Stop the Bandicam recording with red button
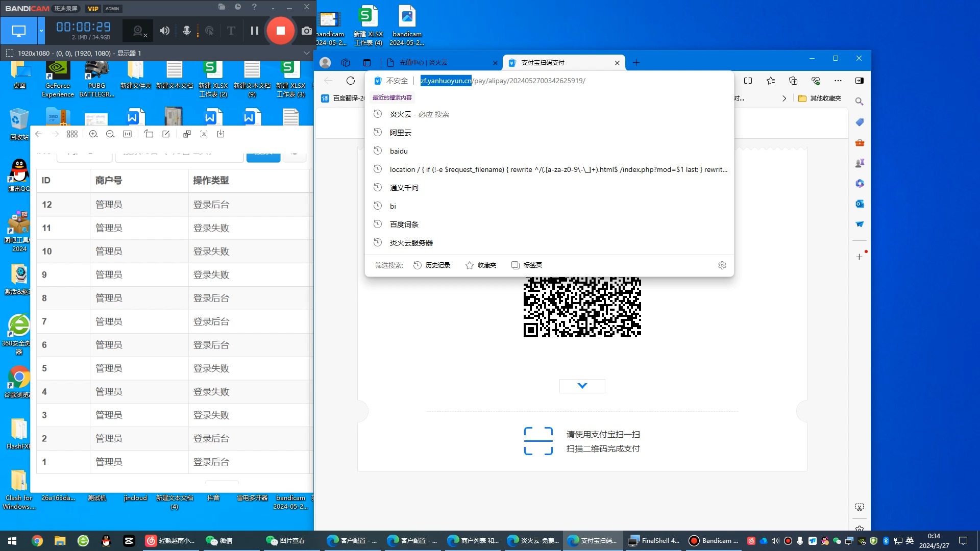980x551 pixels. (x=280, y=31)
